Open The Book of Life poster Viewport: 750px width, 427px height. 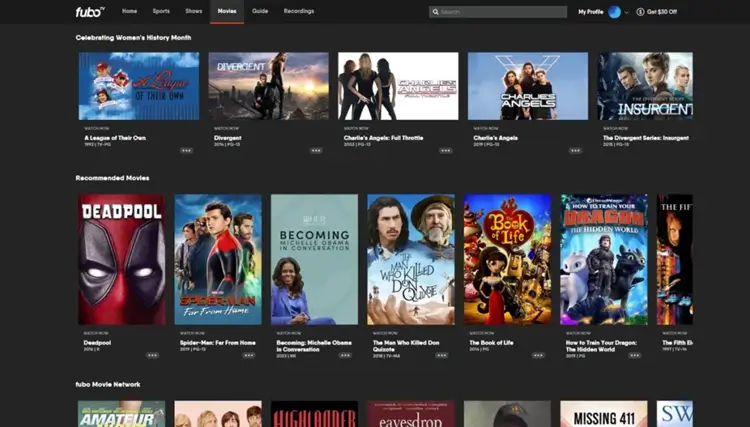507,260
